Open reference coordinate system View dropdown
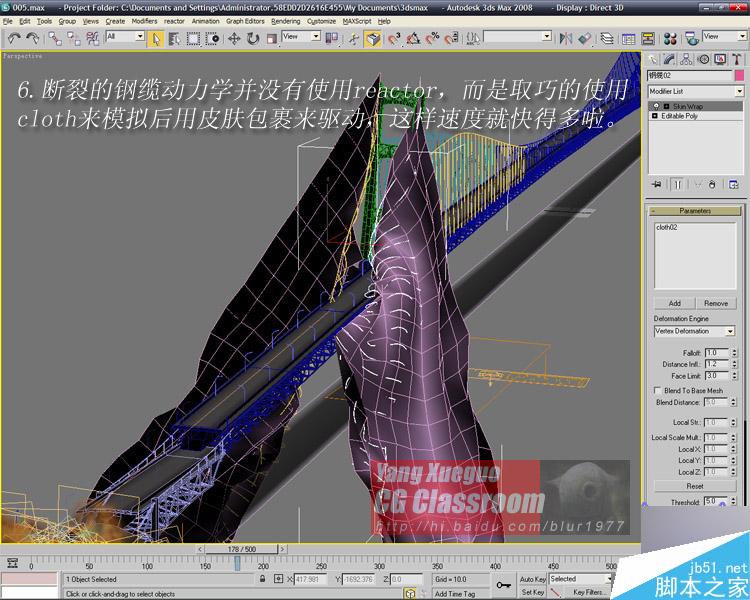The height and width of the screenshot is (600, 750). 301,36
